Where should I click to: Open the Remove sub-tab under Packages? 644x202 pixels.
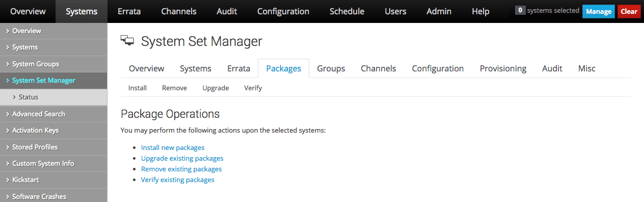point(174,88)
